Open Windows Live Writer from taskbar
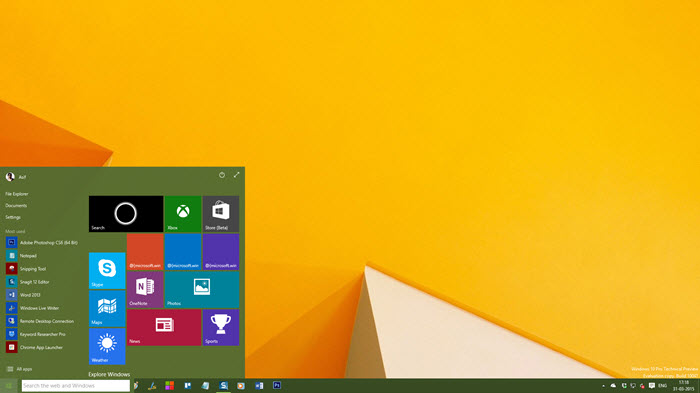This screenshot has height=393, width=700. click(x=152, y=386)
